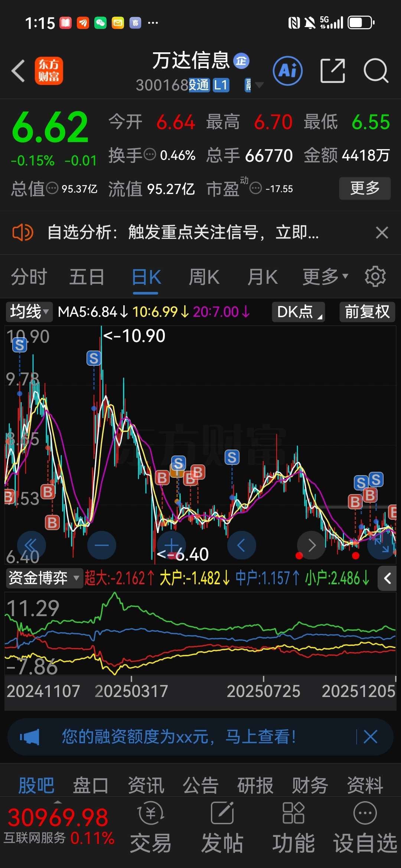
Task: Open info icon next to 总值
Action: (52, 188)
